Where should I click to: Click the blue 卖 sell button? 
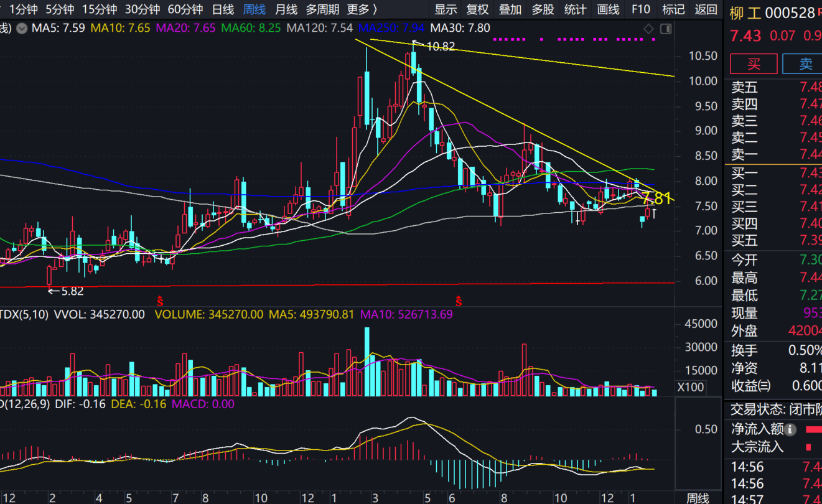pyautogui.click(x=803, y=64)
